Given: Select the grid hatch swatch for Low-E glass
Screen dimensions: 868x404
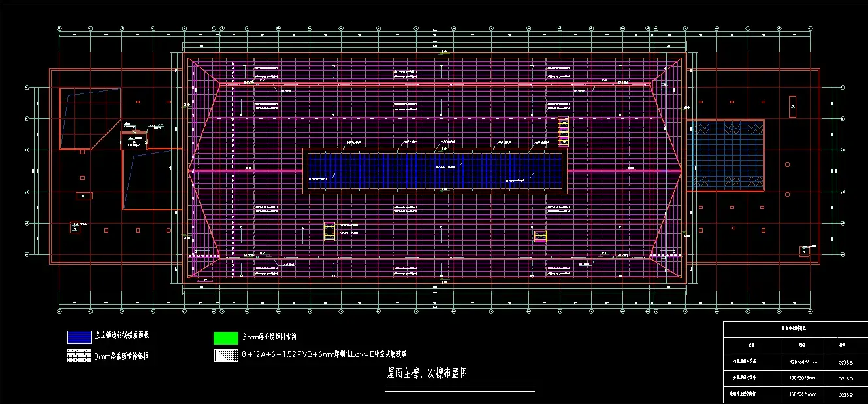Looking at the screenshot, I should tap(225, 355).
